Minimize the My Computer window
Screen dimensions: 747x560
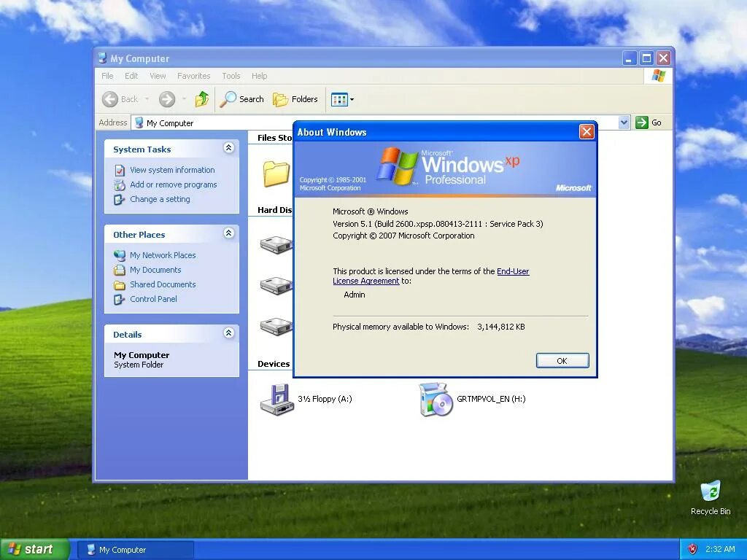(630, 58)
